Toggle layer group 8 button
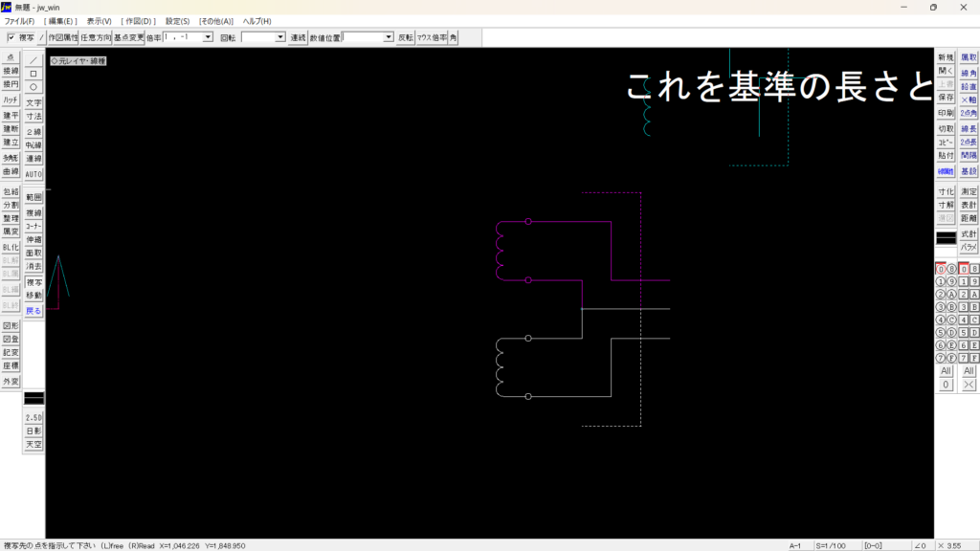 pos(974,269)
